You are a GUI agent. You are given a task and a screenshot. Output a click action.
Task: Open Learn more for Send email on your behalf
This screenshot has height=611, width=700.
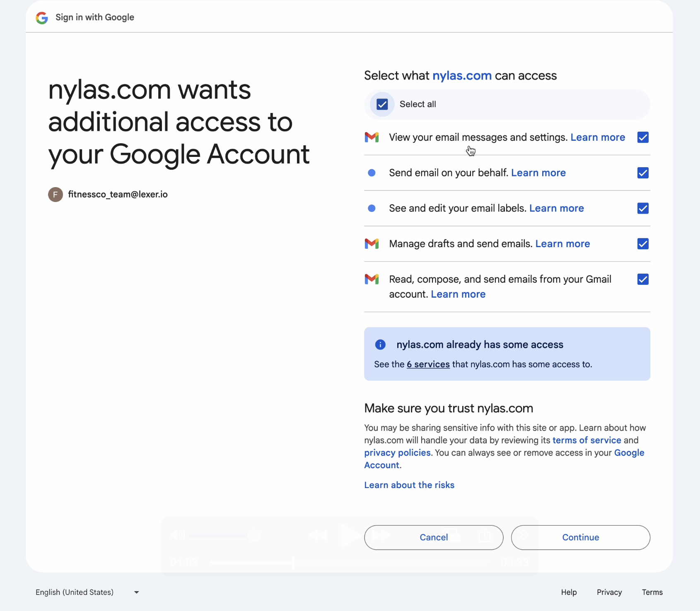[x=538, y=173]
